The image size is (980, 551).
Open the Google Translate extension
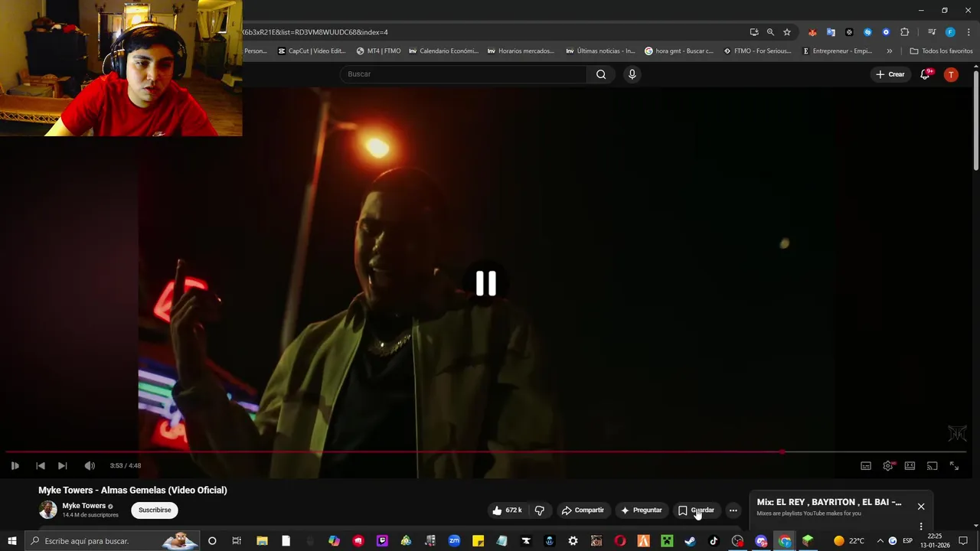pyautogui.click(x=831, y=32)
